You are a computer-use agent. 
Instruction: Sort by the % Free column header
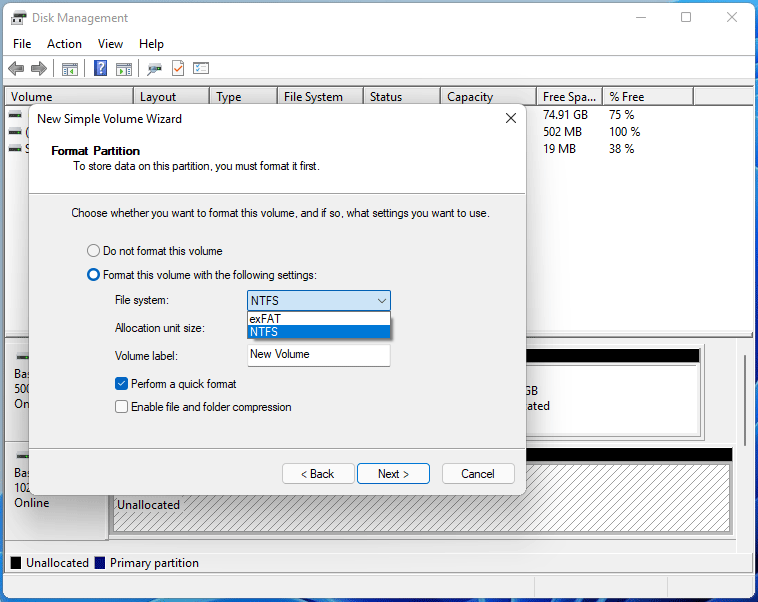click(648, 97)
